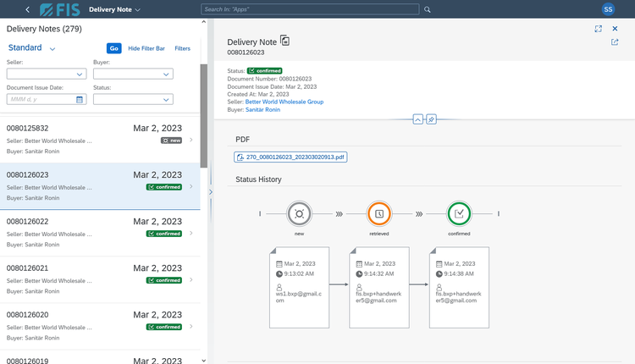
Task: Click the list scroll down arrow
Action: point(204,361)
